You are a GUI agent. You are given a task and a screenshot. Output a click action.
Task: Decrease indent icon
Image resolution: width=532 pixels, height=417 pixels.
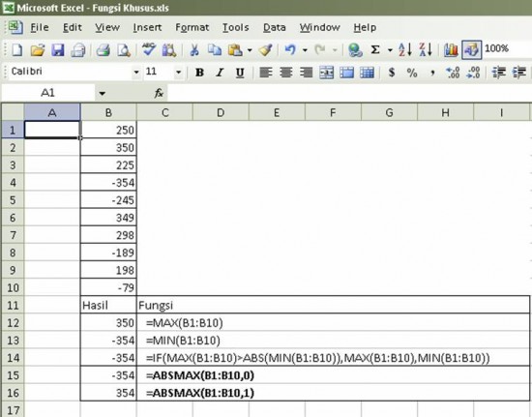pos(498,73)
